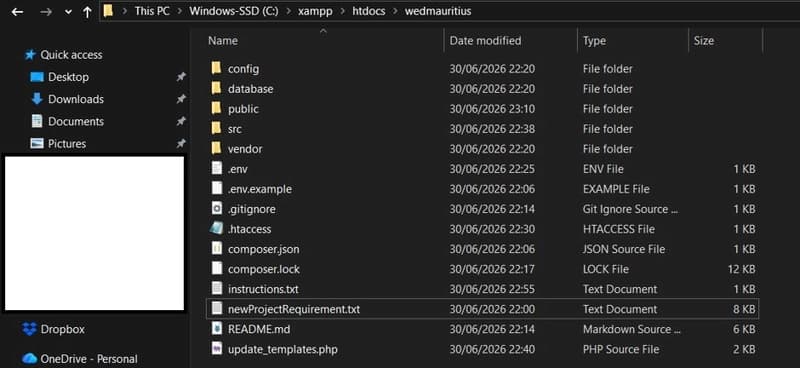
Task: Click the Quick access star icon
Action: (31, 55)
